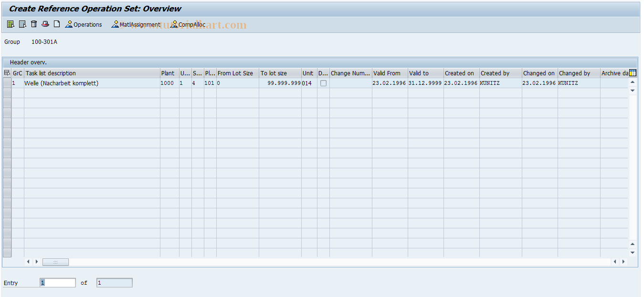
Task: Click the GrC column header
Action: tap(18, 73)
